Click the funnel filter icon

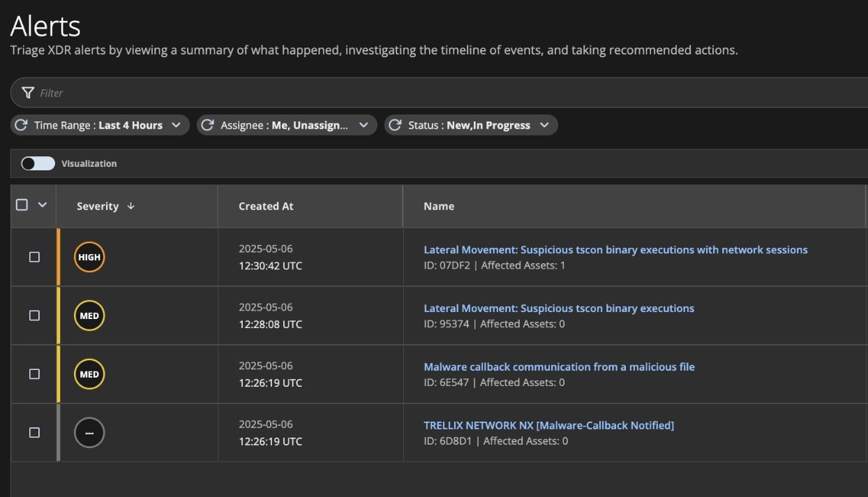coord(28,93)
